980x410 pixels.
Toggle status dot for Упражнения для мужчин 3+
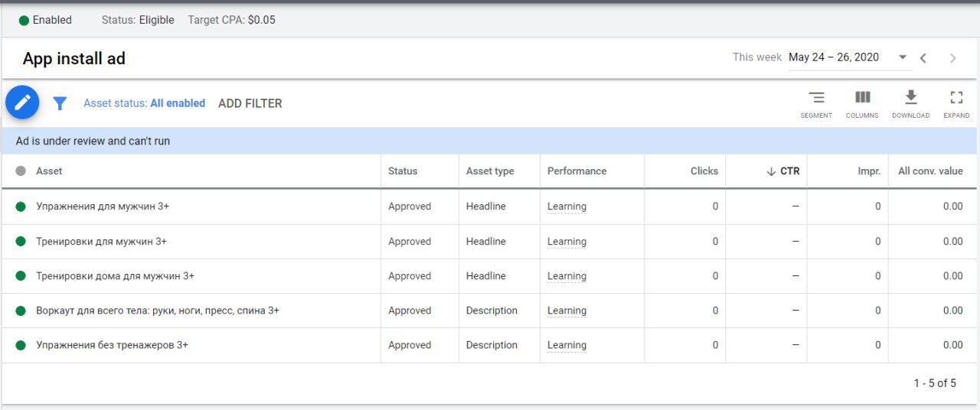pyautogui.click(x=21, y=207)
